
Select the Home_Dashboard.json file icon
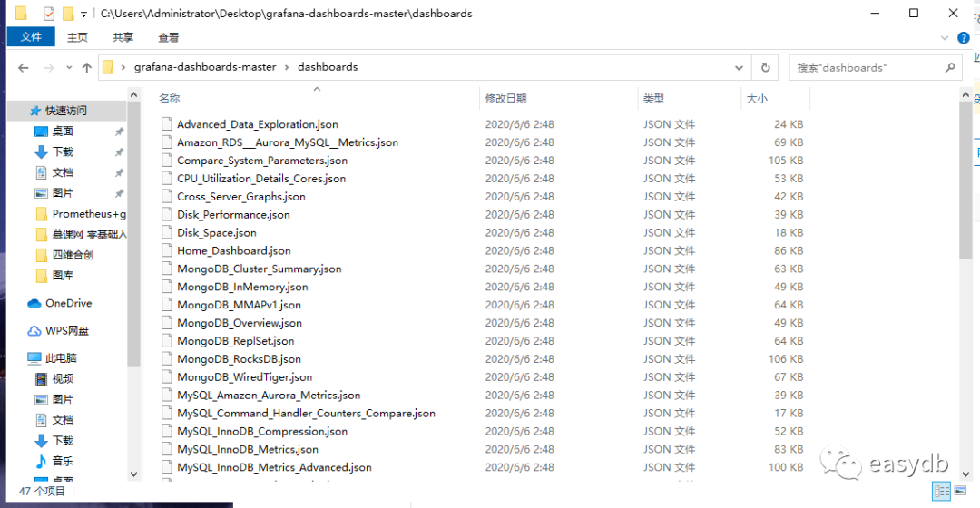pyautogui.click(x=166, y=250)
